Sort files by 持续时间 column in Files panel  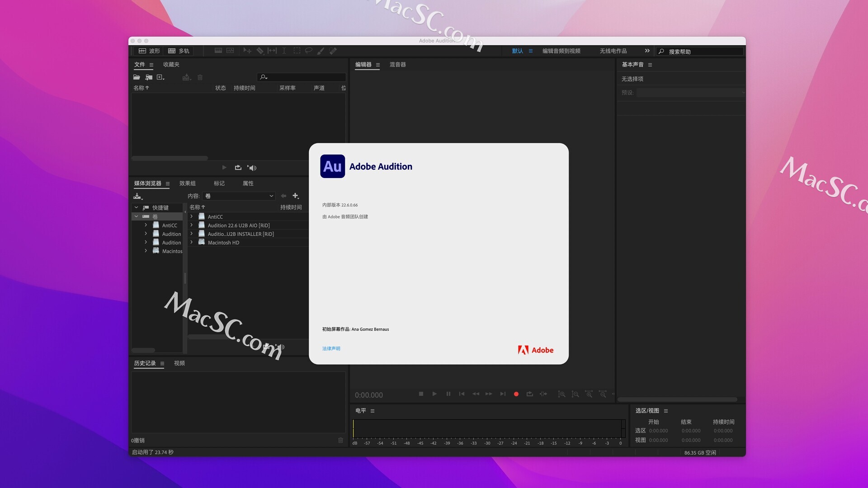[x=245, y=88]
